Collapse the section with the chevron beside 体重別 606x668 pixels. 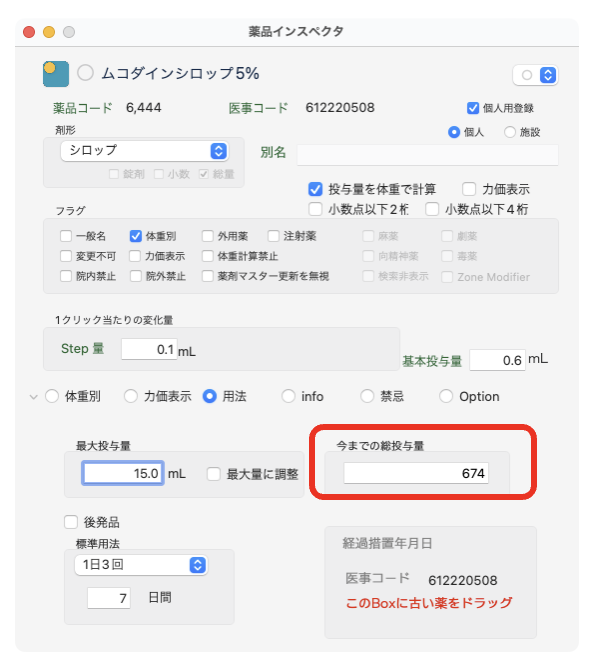click(33, 397)
